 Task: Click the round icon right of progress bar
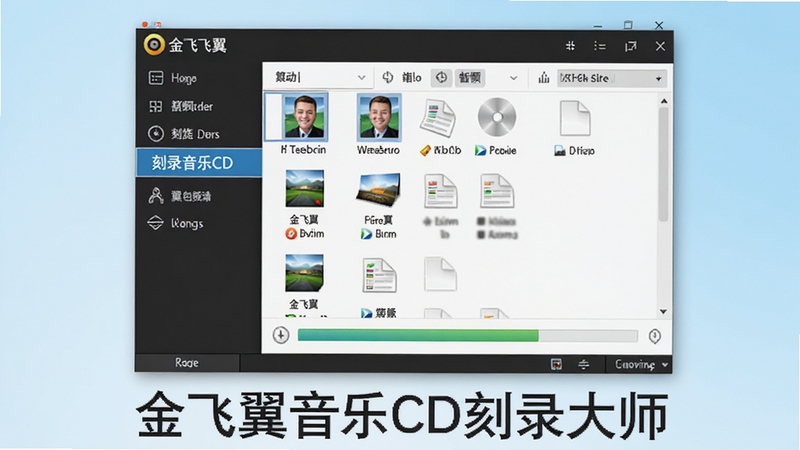pyautogui.click(x=655, y=336)
